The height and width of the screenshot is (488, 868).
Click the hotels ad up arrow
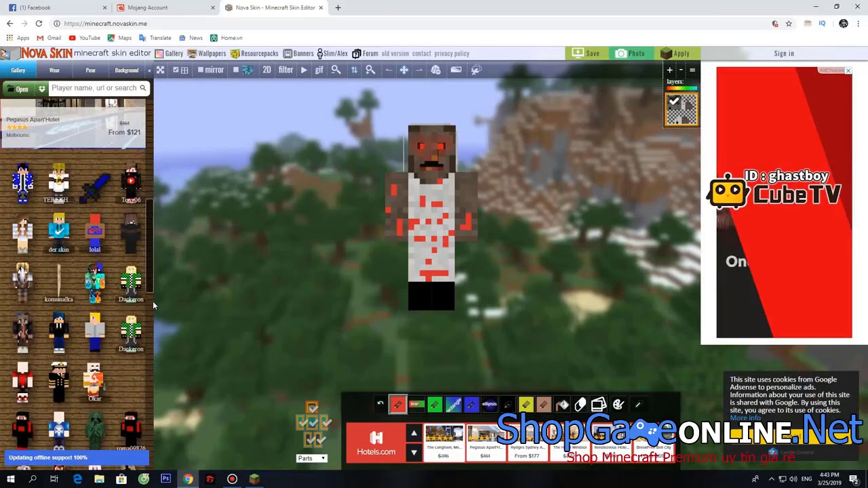tap(414, 433)
